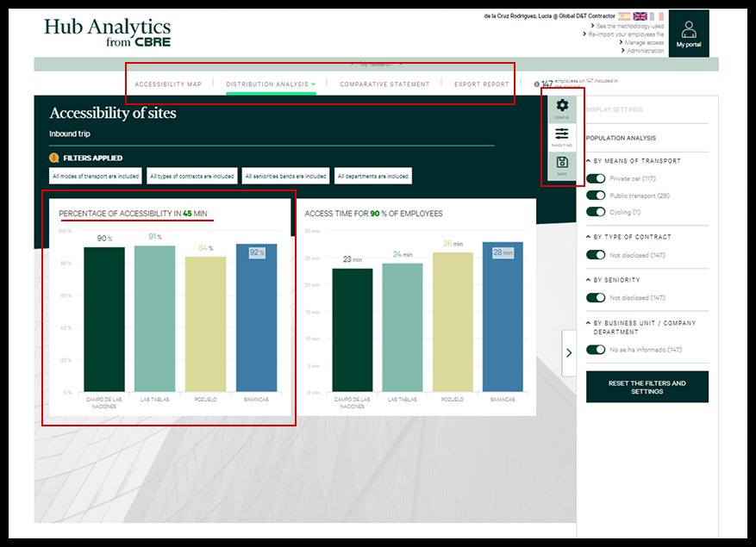
Task: Open the Comparative Statement tab
Action: click(x=384, y=84)
